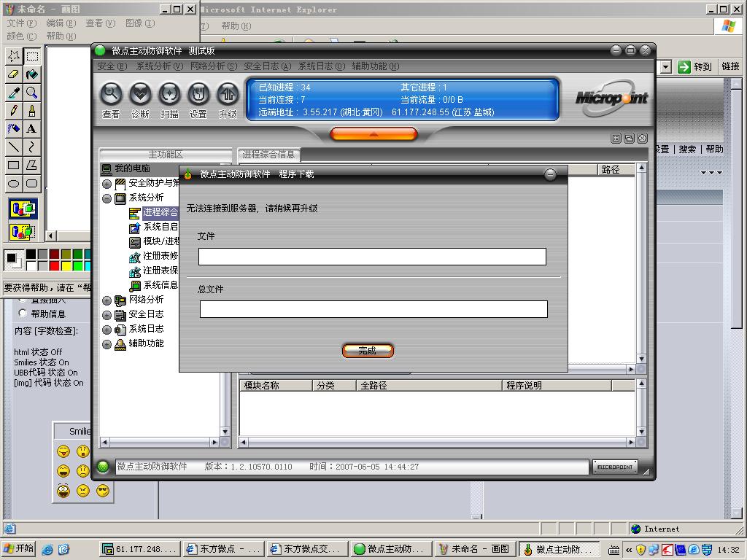Screen dimensions: 747x560
Task: Open the 设置 settings toolbar icon
Action: (198, 94)
